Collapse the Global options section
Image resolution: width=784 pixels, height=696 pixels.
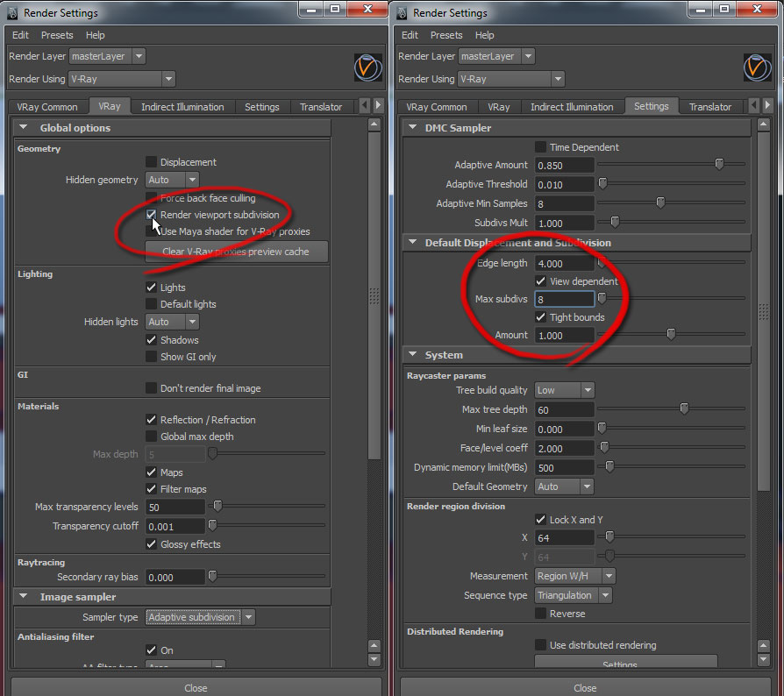[x=23, y=127]
